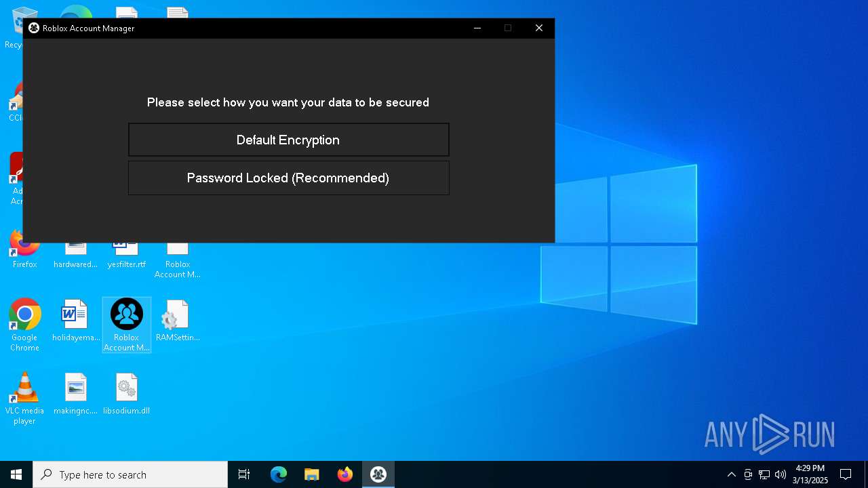
Task: Select the Google Chrome desktop icon
Action: pyautogui.click(x=24, y=325)
